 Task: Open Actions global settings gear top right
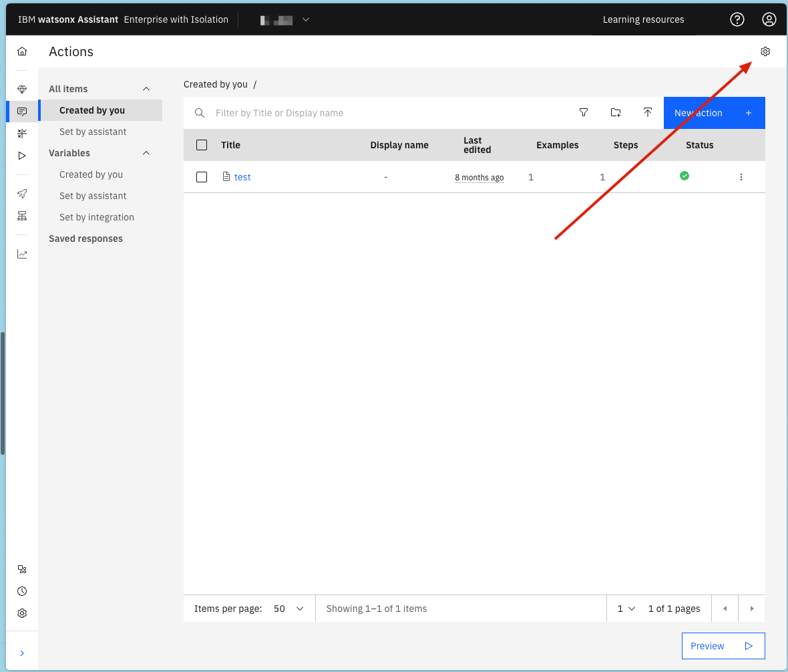coord(765,51)
